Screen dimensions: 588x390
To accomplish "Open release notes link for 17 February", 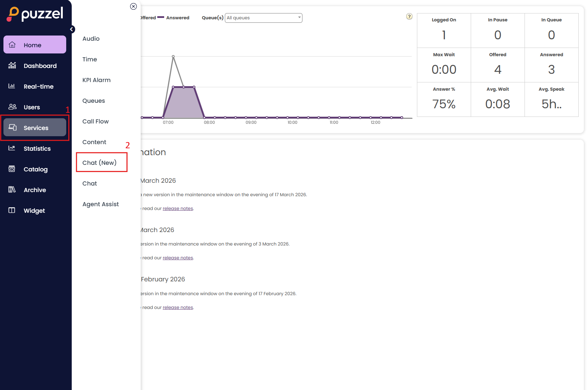I will 178,308.
